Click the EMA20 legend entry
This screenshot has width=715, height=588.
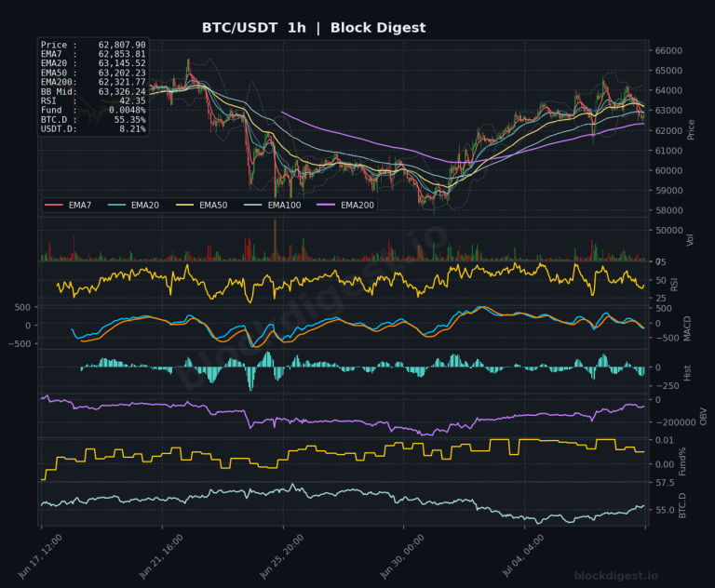[x=133, y=205]
